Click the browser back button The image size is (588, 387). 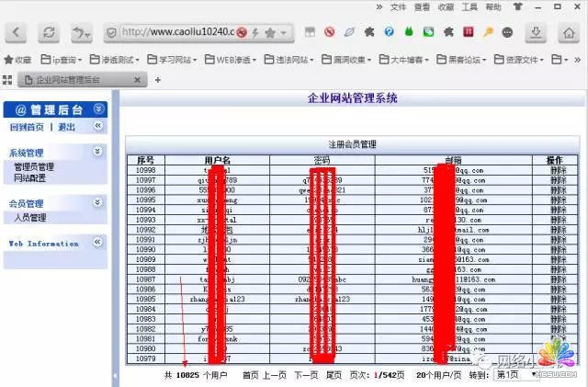(x=17, y=33)
